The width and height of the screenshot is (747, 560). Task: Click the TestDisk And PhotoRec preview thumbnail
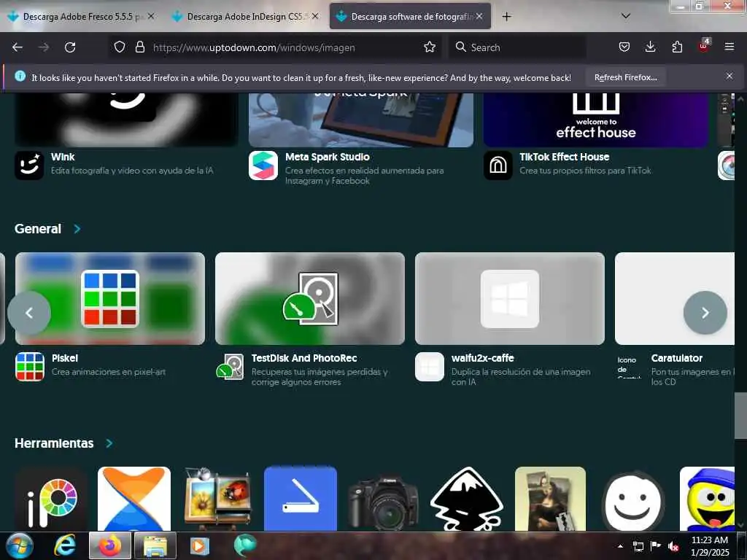click(309, 298)
